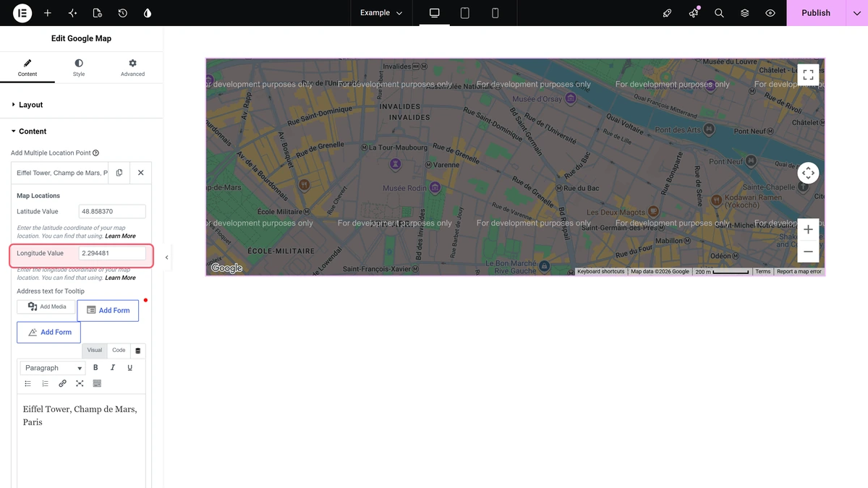Image resolution: width=868 pixels, height=488 pixels.
Task: Switch to the Advanced tab
Action: pyautogui.click(x=132, y=68)
